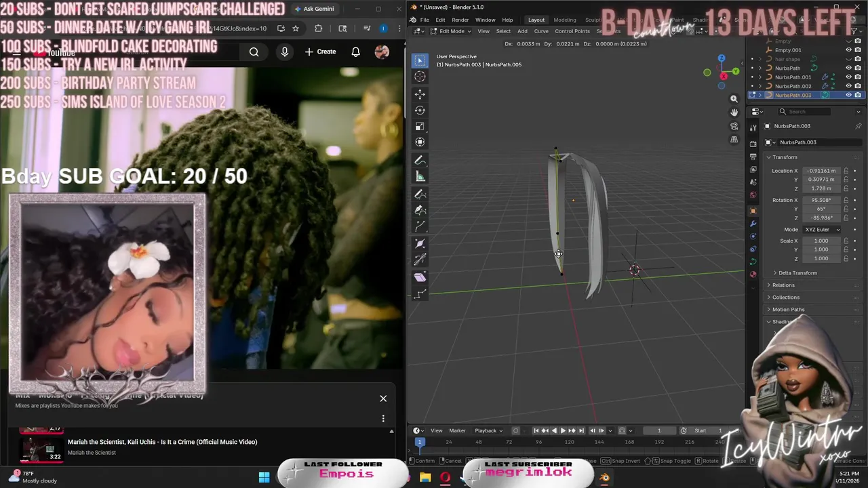The image size is (868, 488).
Task: Lock the Scale Z value
Action: (846, 258)
